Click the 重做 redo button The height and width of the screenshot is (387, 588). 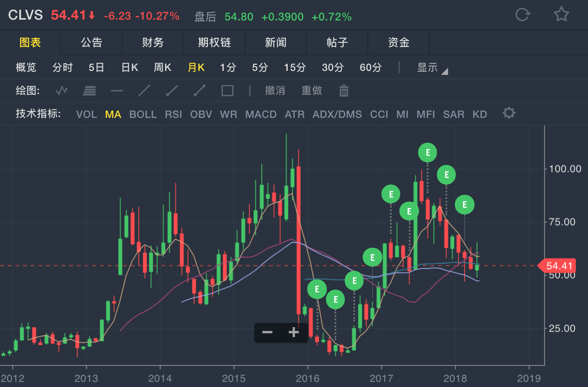(x=311, y=91)
